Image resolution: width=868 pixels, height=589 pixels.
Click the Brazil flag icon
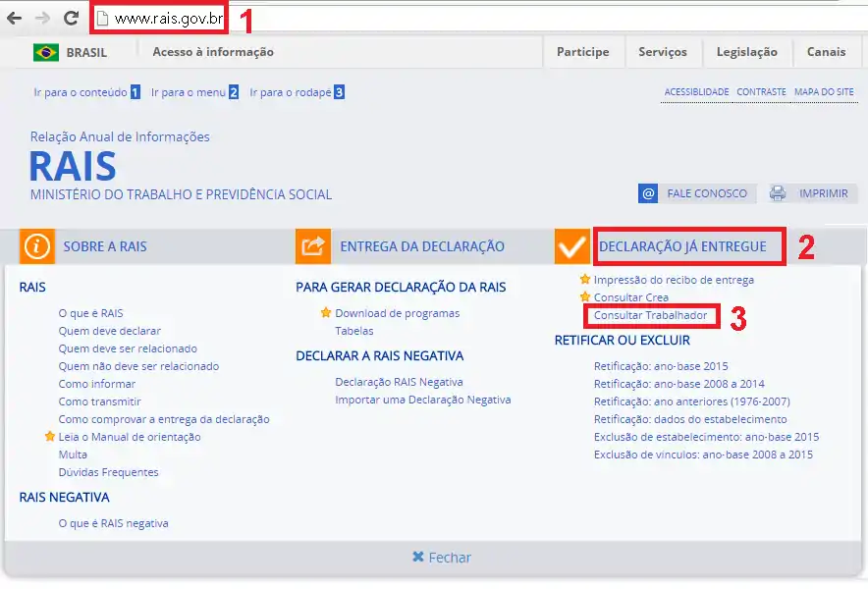45,52
